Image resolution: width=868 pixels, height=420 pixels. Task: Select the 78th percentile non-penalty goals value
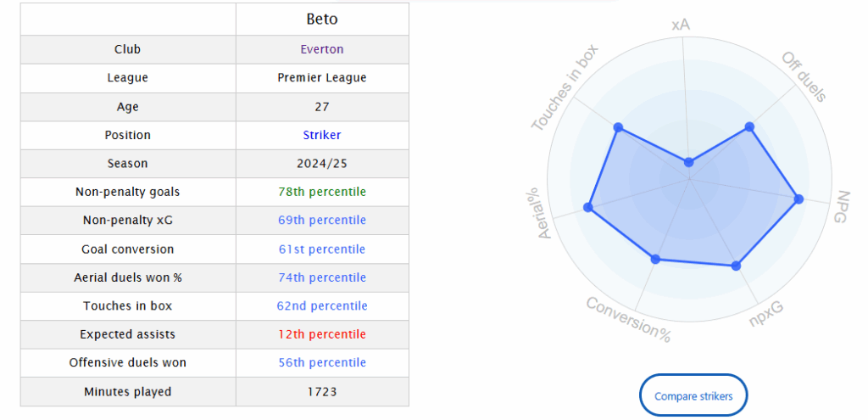coord(322,192)
